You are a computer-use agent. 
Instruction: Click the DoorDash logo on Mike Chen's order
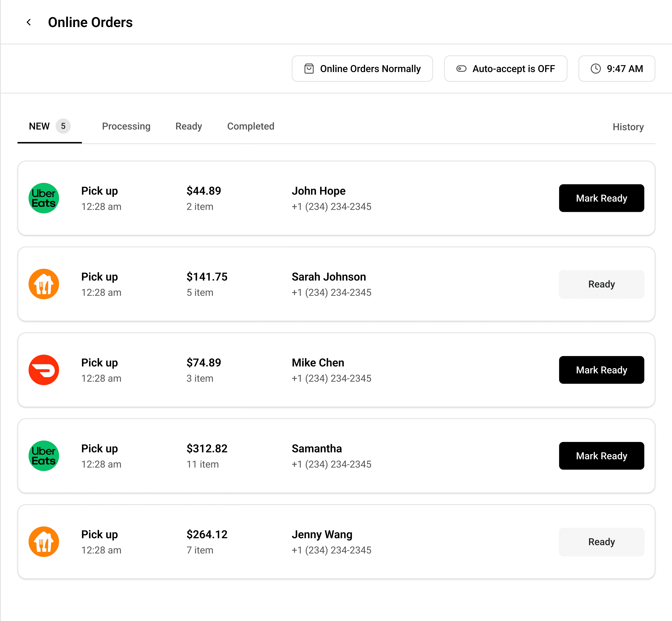coord(44,370)
